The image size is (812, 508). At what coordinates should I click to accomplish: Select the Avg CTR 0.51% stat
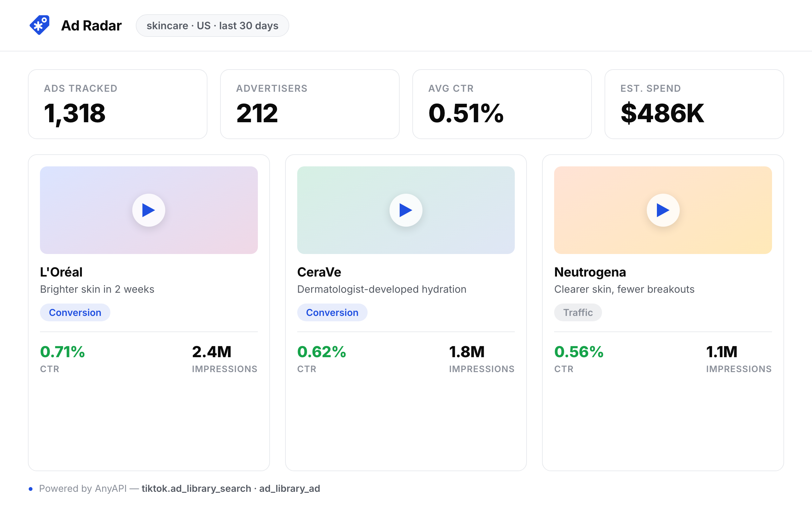502,104
